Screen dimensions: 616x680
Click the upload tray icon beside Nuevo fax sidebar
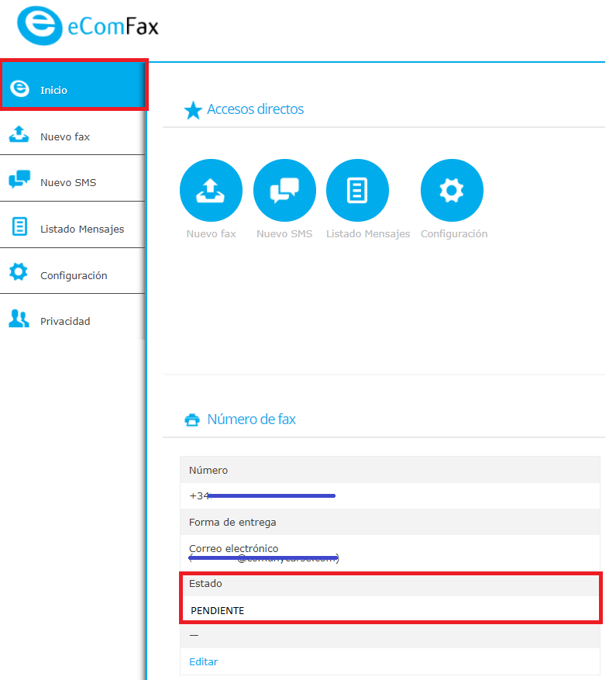click(x=19, y=134)
